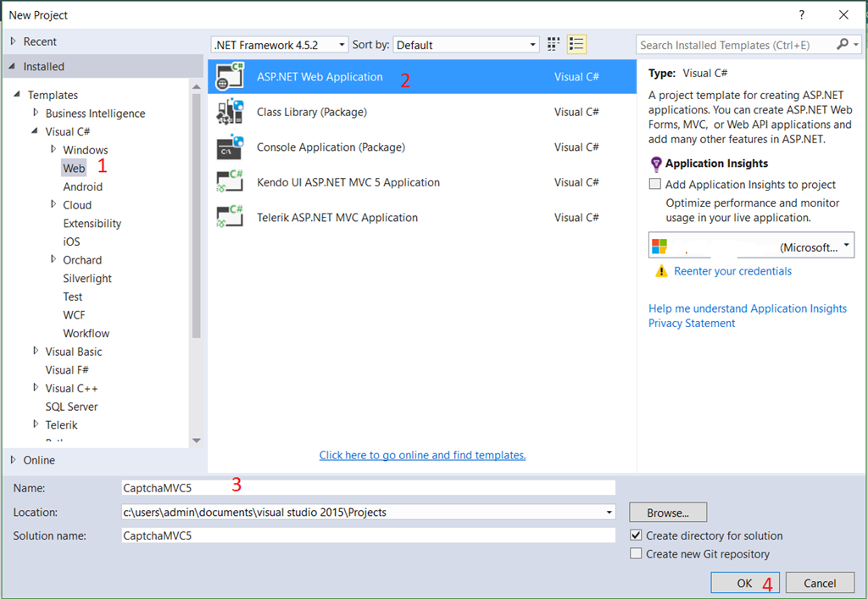Click Reenter your credentials link
Viewport: 868px width, 599px height.
pos(732,271)
